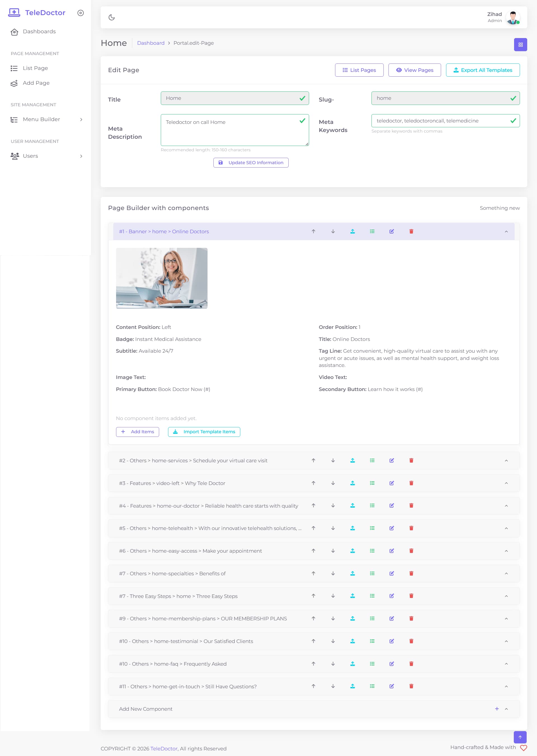Click Export All Templates button
This screenshot has width=537, height=756.
[482, 70]
